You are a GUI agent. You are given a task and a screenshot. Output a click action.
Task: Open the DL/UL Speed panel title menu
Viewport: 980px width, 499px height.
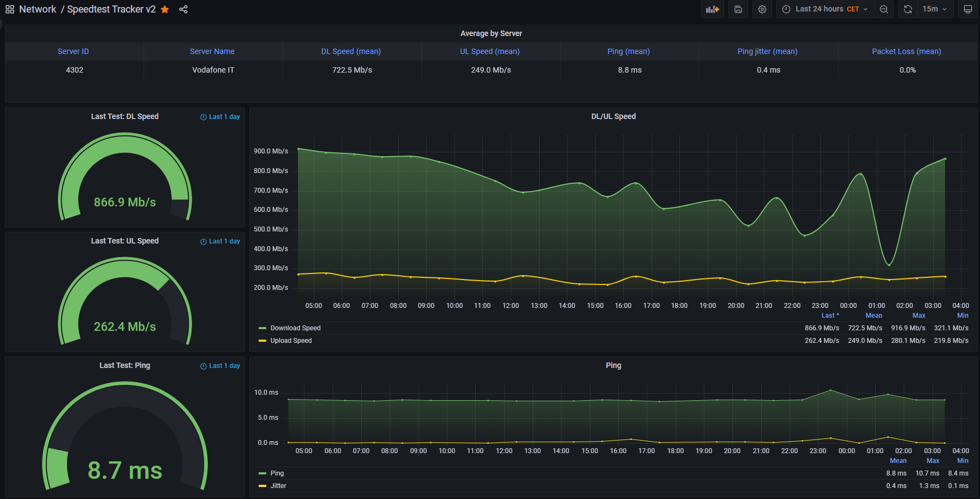pyautogui.click(x=613, y=116)
